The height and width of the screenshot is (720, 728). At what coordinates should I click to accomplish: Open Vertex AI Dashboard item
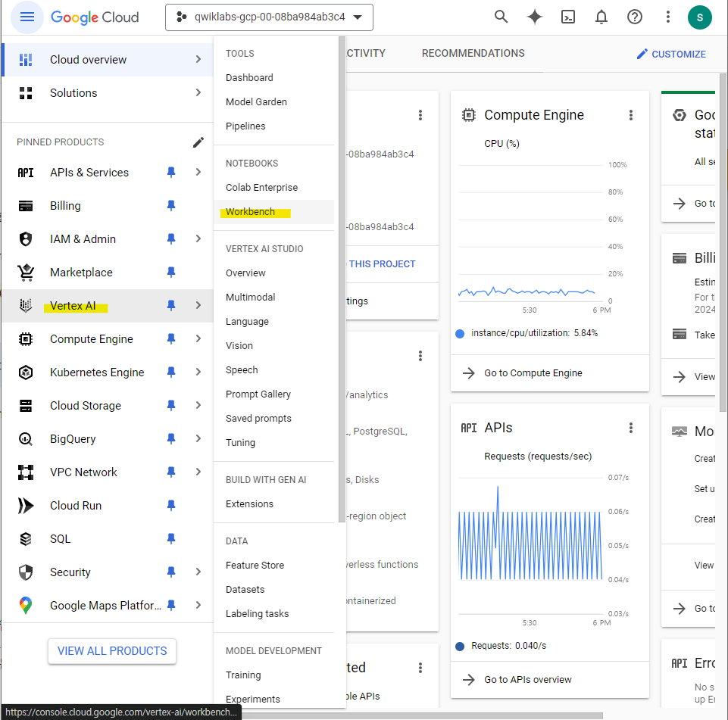coord(274,78)
